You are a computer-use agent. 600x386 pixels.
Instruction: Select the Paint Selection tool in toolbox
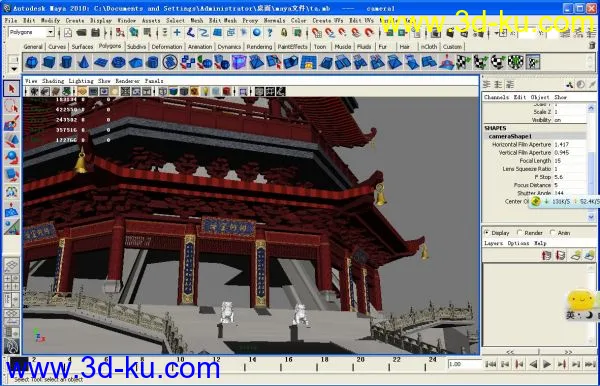point(11,124)
